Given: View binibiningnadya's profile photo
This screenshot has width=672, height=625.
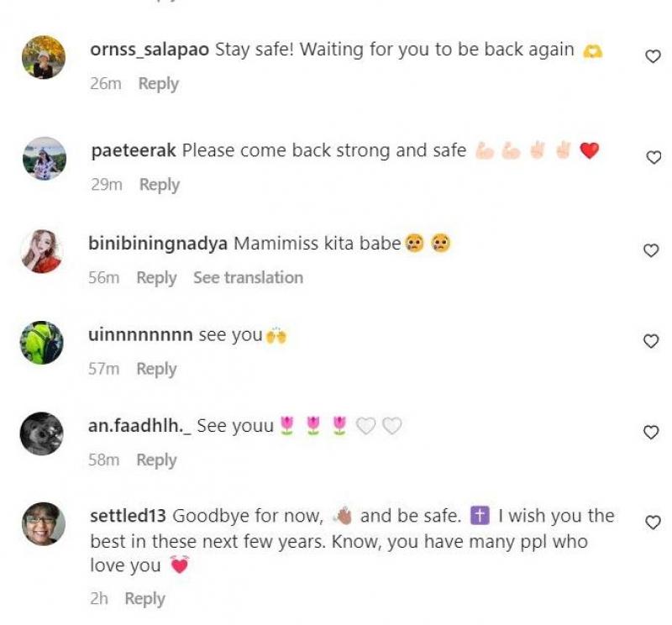Looking at the screenshot, I should click(x=42, y=251).
